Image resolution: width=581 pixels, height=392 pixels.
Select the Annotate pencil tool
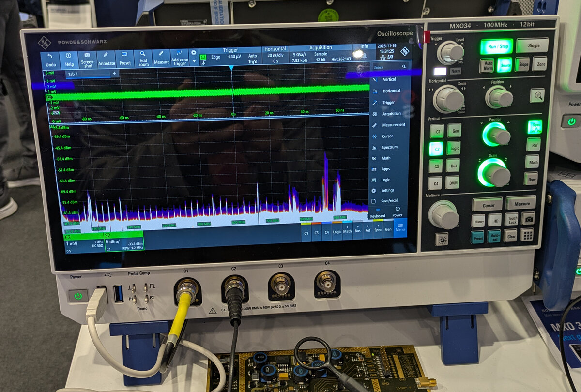tap(107, 59)
